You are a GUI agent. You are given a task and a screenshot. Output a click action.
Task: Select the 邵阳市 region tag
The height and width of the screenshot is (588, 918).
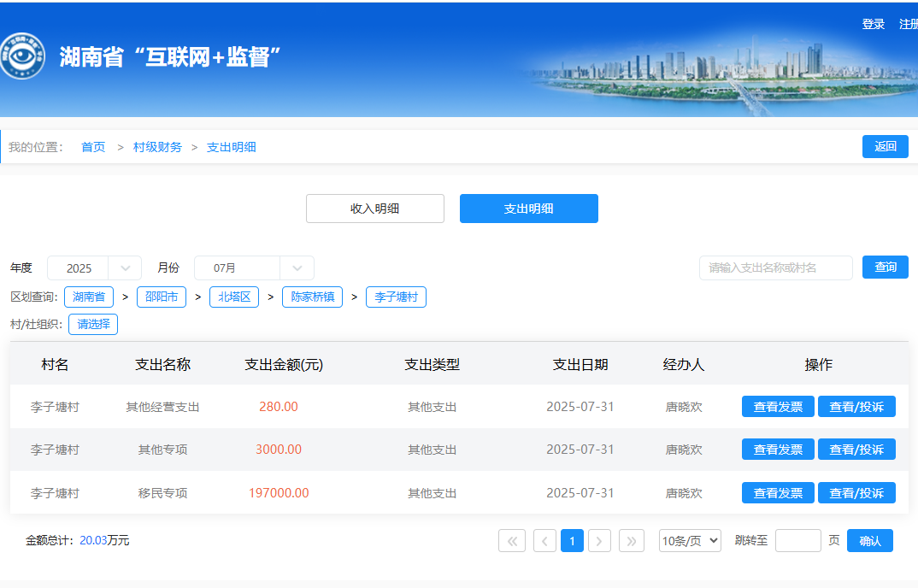click(x=162, y=297)
